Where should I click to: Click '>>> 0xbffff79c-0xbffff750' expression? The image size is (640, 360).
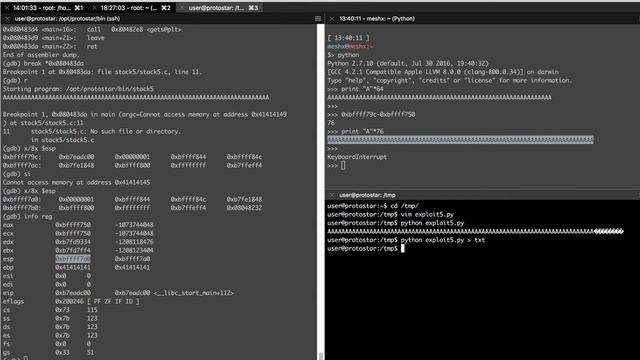(x=371, y=115)
